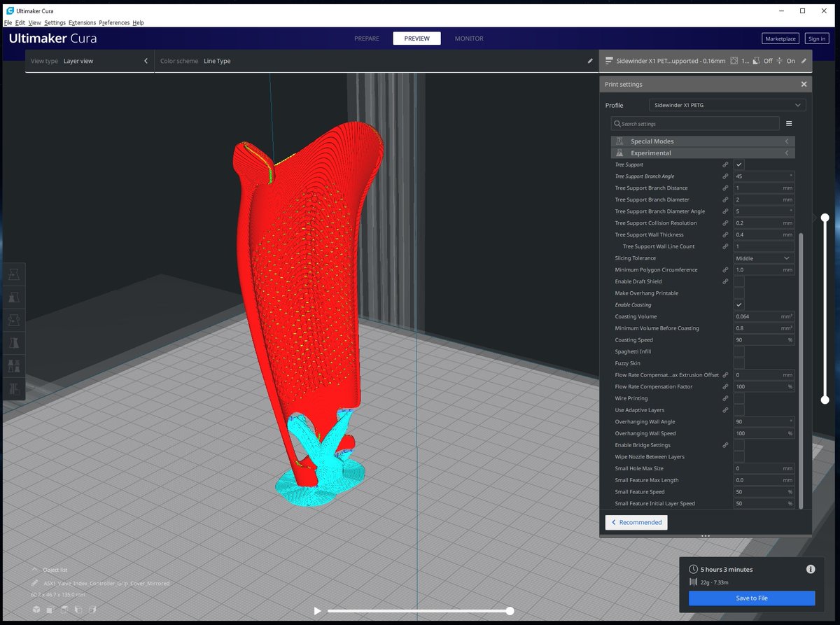Click the link icon for Tree Support

725,164
